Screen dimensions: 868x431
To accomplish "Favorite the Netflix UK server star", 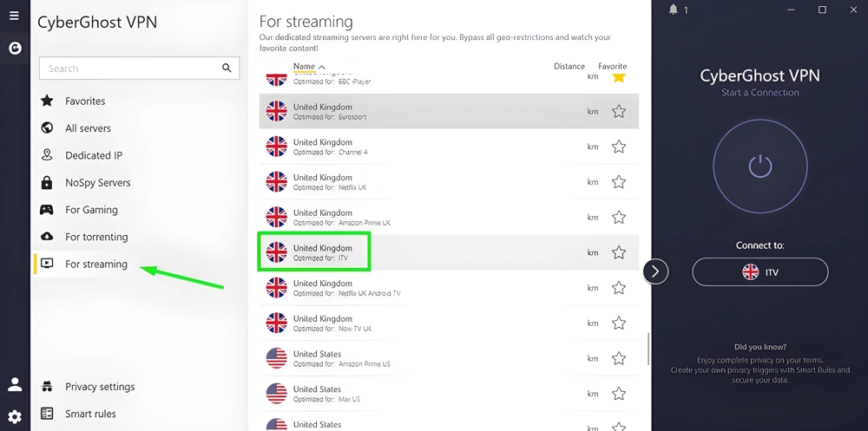I will pos(619,182).
